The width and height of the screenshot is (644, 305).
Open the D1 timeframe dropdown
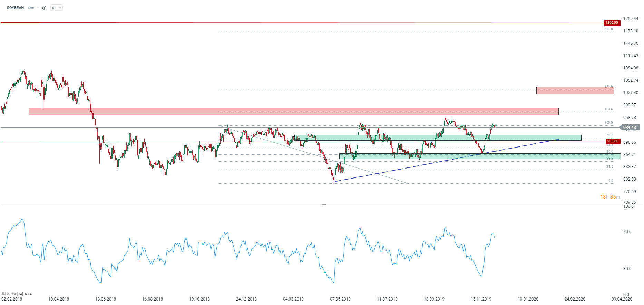(57, 8)
